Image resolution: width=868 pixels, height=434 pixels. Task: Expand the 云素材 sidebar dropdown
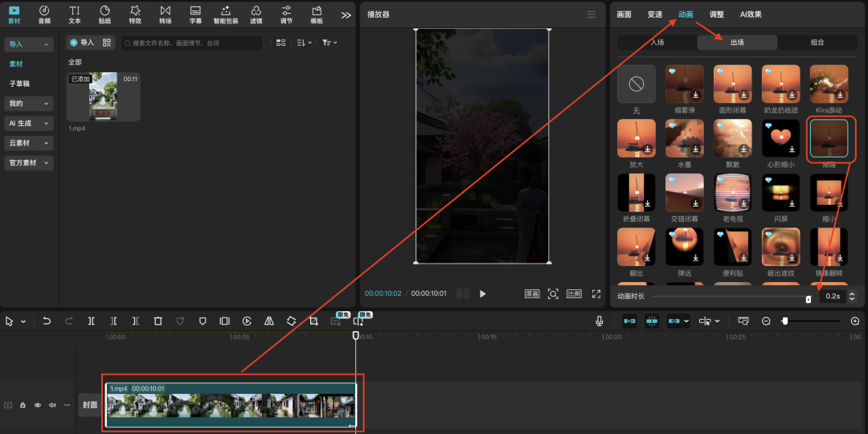click(29, 143)
